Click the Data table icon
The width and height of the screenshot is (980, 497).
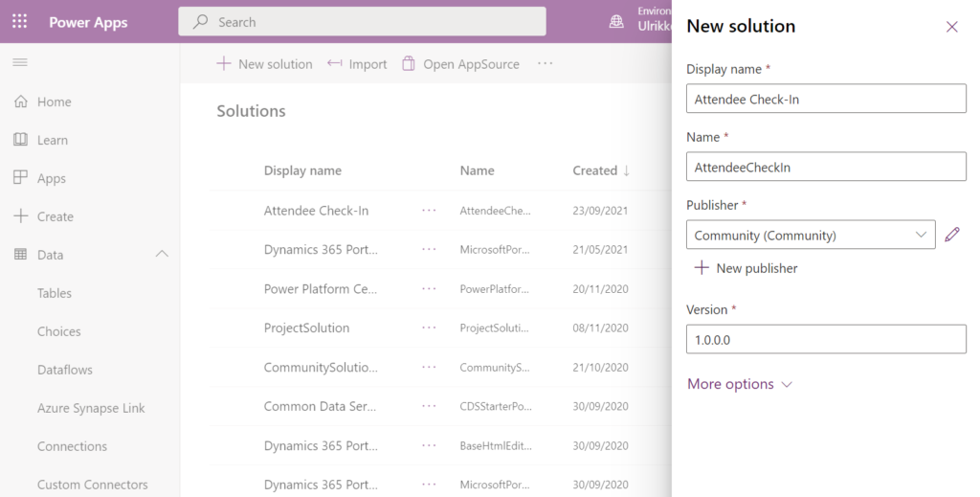[x=21, y=255]
